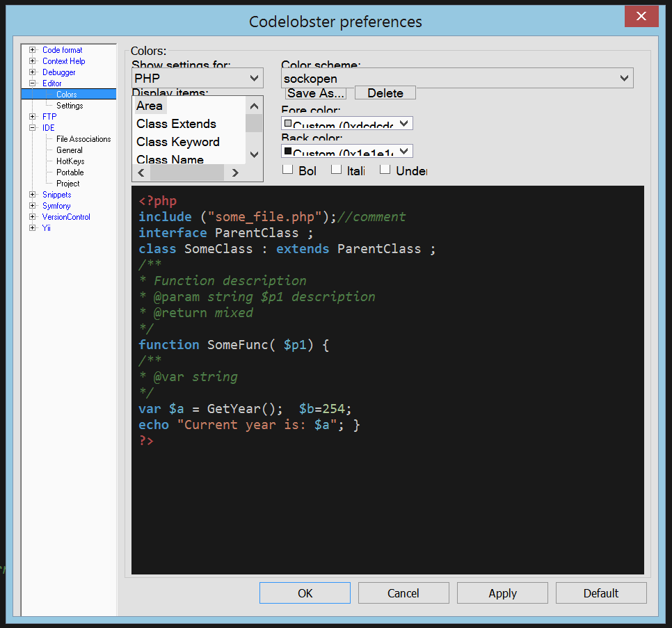Expand the Snippets tree node
The image size is (672, 628).
32,195
